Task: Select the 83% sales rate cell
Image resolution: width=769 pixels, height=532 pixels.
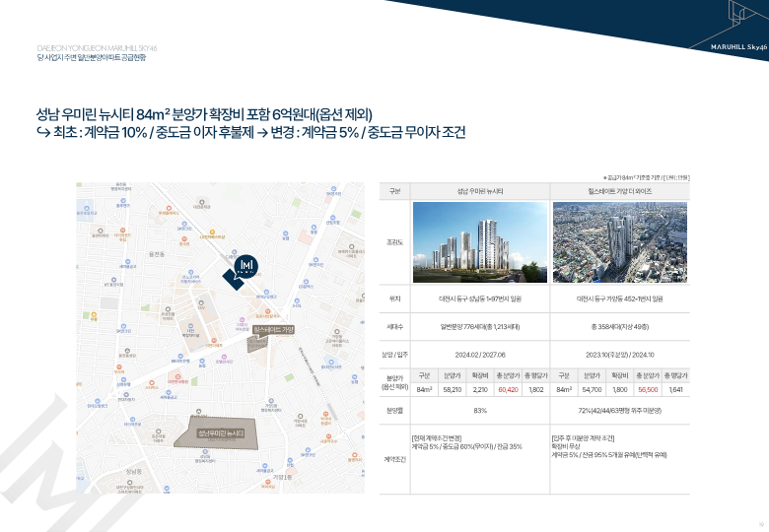Action: (x=480, y=411)
